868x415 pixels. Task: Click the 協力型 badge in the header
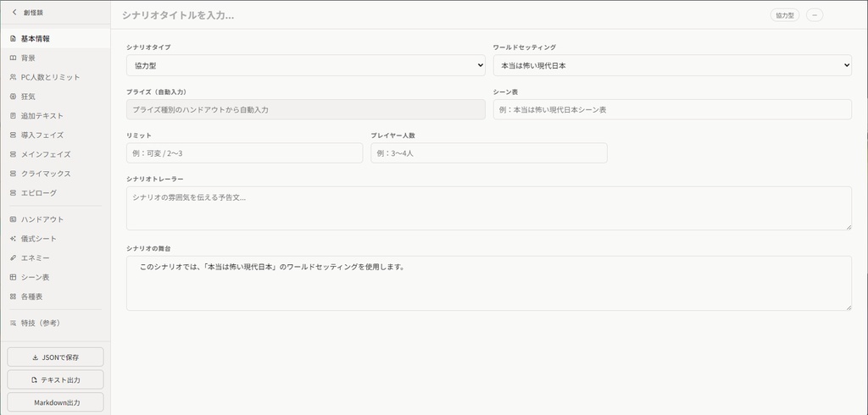pyautogui.click(x=784, y=15)
